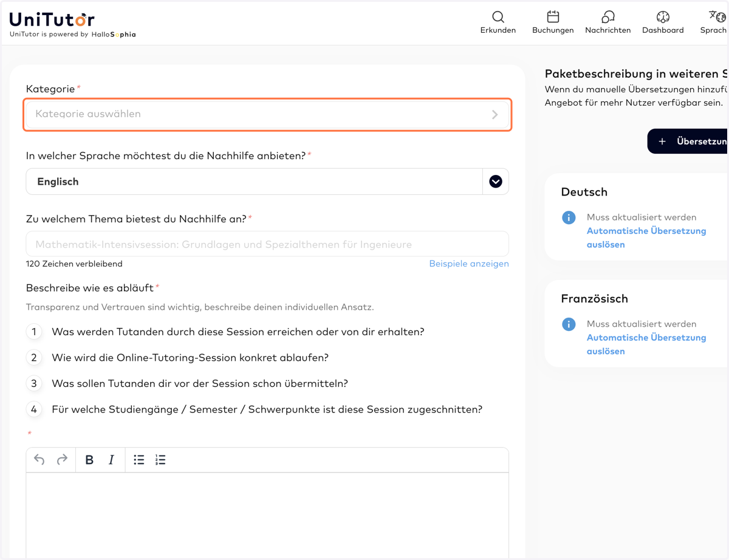Redo edit in text editor

point(62,460)
